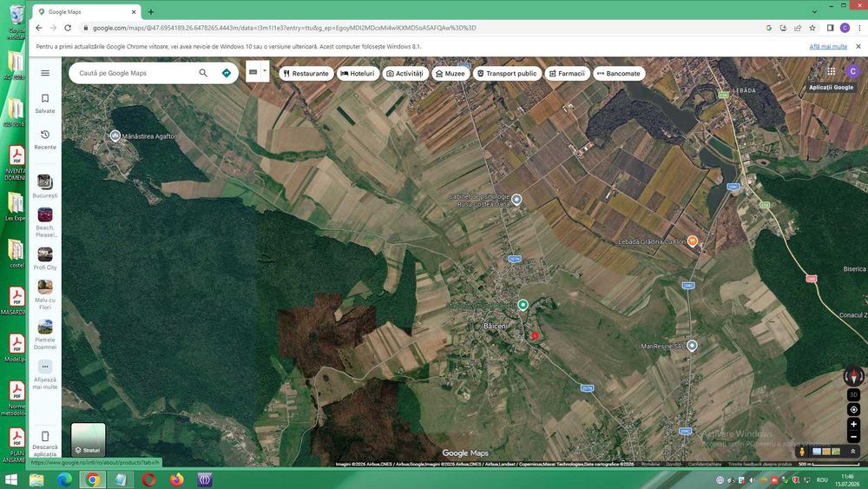The width and height of the screenshot is (868, 489).
Task: Select the Google Maps tab
Action: (84, 11)
